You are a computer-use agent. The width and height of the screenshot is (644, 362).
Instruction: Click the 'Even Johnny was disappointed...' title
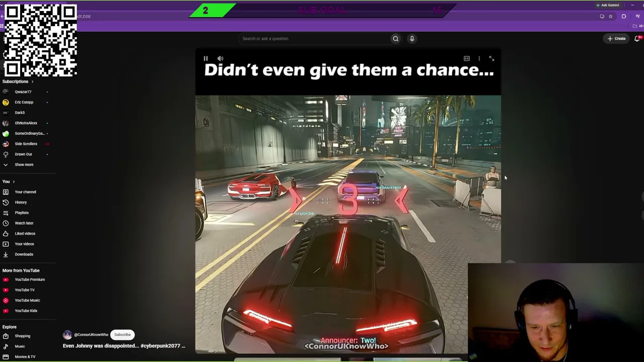pyautogui.click(x=124, y=346)
